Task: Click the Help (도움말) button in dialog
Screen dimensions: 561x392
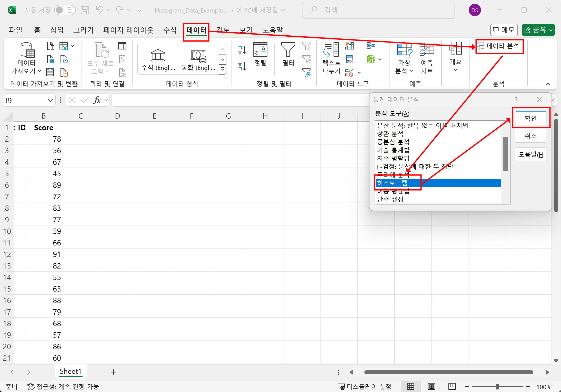Action: (530, 154)
